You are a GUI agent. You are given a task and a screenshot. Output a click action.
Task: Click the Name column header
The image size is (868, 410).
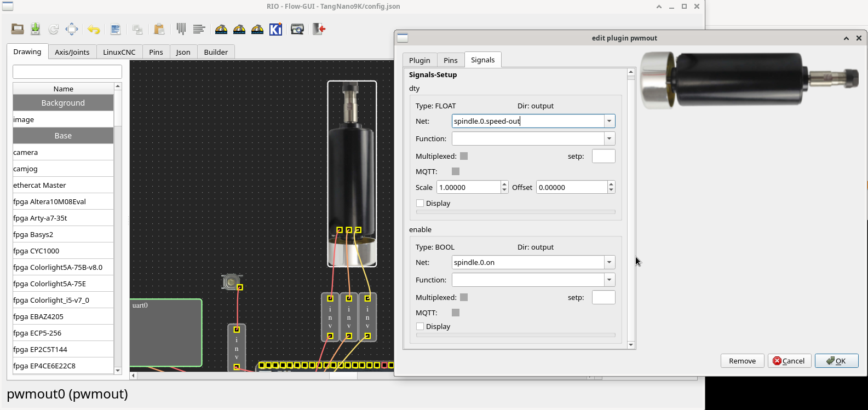point(63,89)
